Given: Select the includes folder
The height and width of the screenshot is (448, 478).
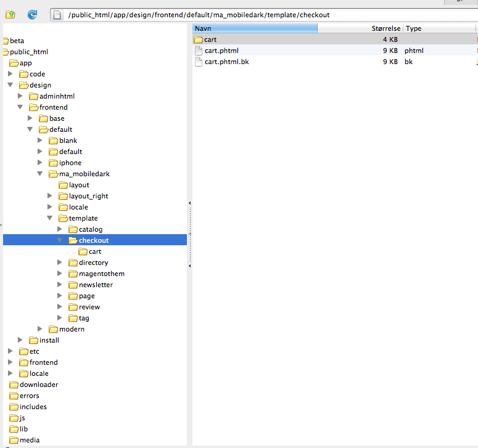Looking at the screenshot, I should [x=28, y=407].
